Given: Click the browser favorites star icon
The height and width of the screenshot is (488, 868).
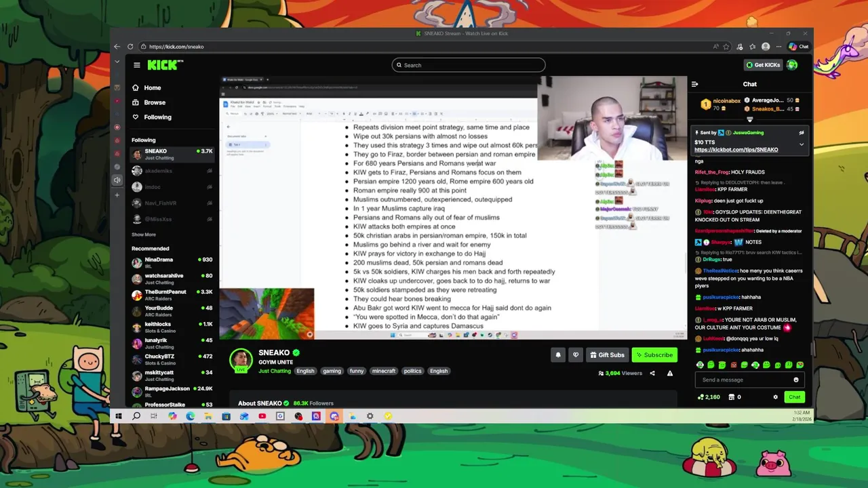Looking at the screenshot, I should pyautogui.click(x=726, y=47).
